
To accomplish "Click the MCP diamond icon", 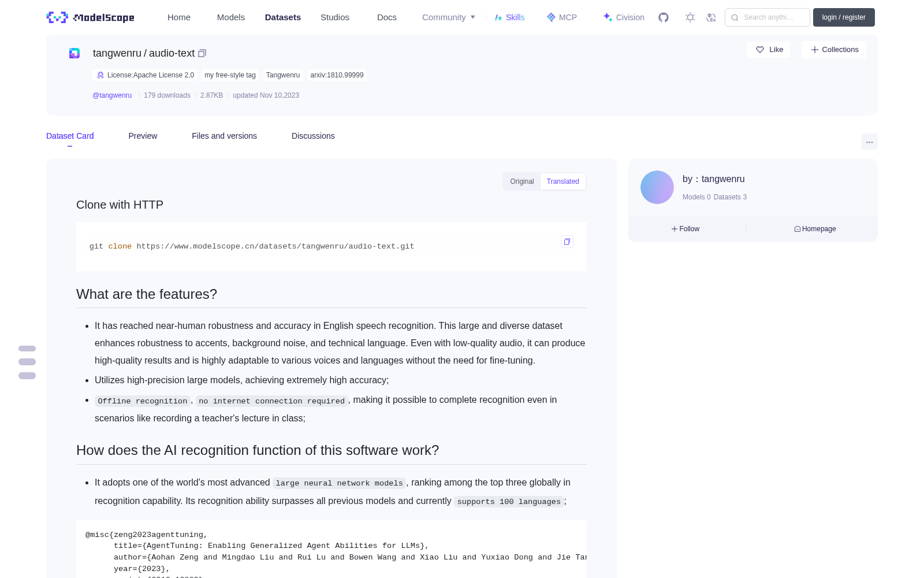I will [x=551, y=17].
